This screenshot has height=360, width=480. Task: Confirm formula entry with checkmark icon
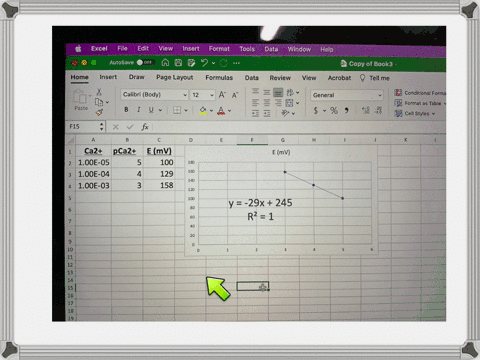click(130, 127)
